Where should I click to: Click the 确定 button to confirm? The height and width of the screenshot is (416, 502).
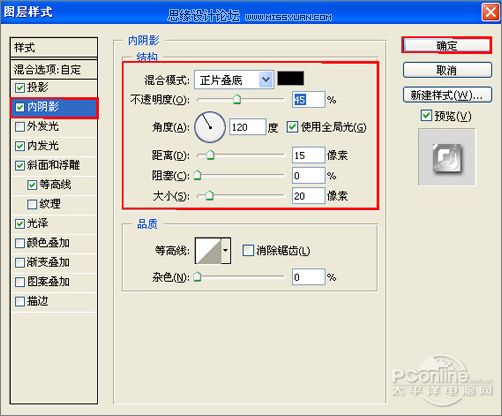point(447,45)
